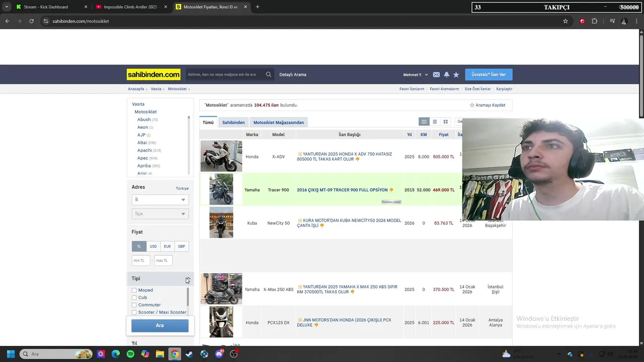
Task: Open Windows Start menu
Action: click(x=11, y=354)
